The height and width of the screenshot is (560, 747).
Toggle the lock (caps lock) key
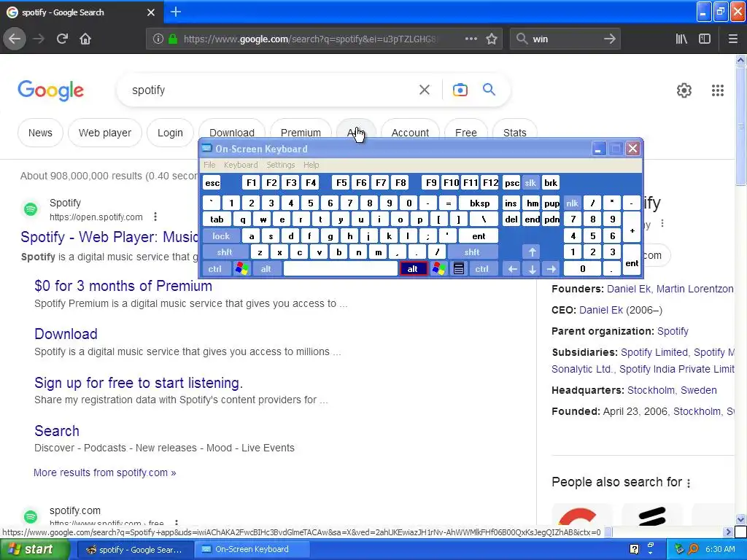tap(221, 236)
